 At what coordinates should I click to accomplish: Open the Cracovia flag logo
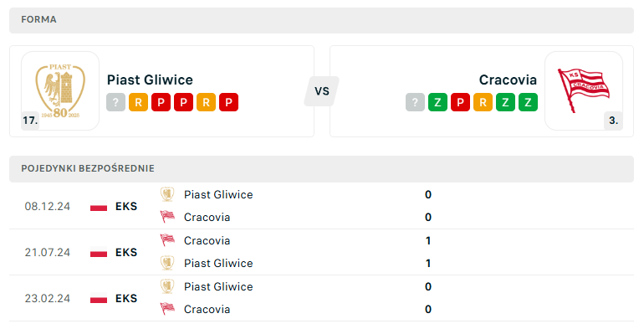[x=584, y=91]
